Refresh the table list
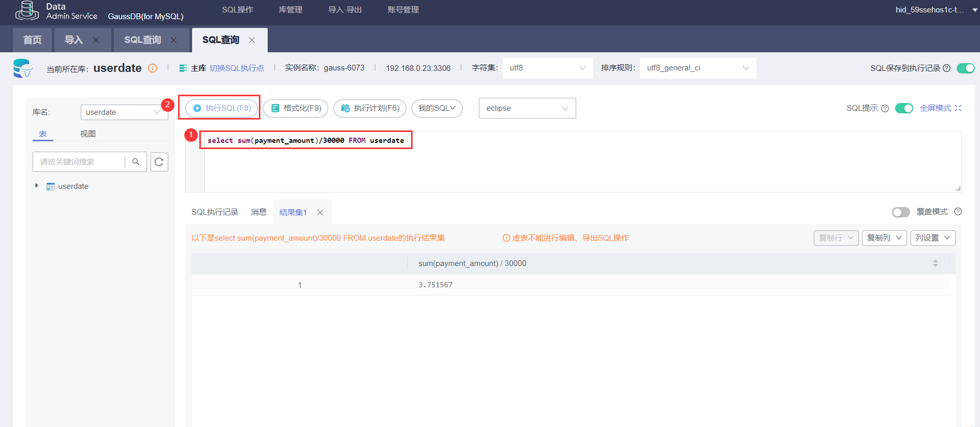 click(159, 162)
